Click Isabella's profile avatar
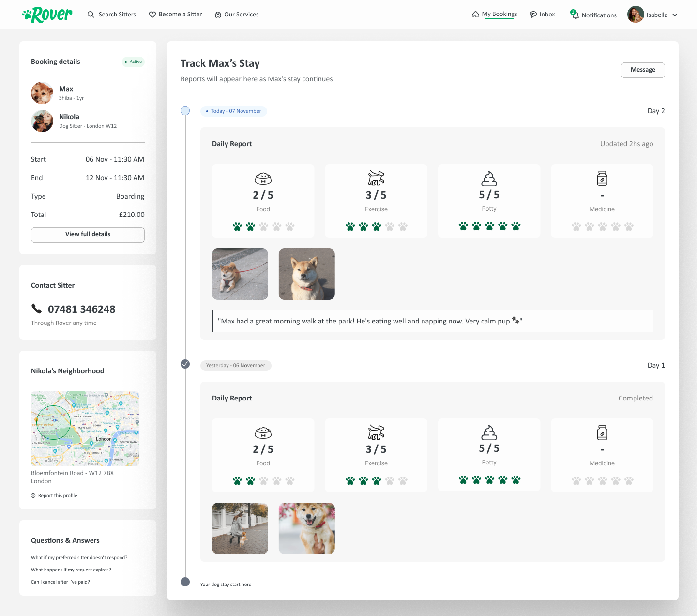The image size is (697, 616). coord(636,15)
